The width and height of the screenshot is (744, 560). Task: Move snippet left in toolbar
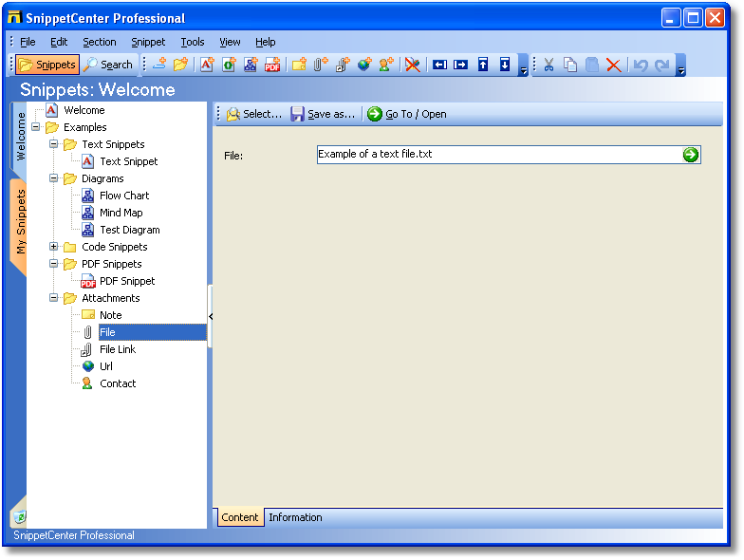coord(439,65)
